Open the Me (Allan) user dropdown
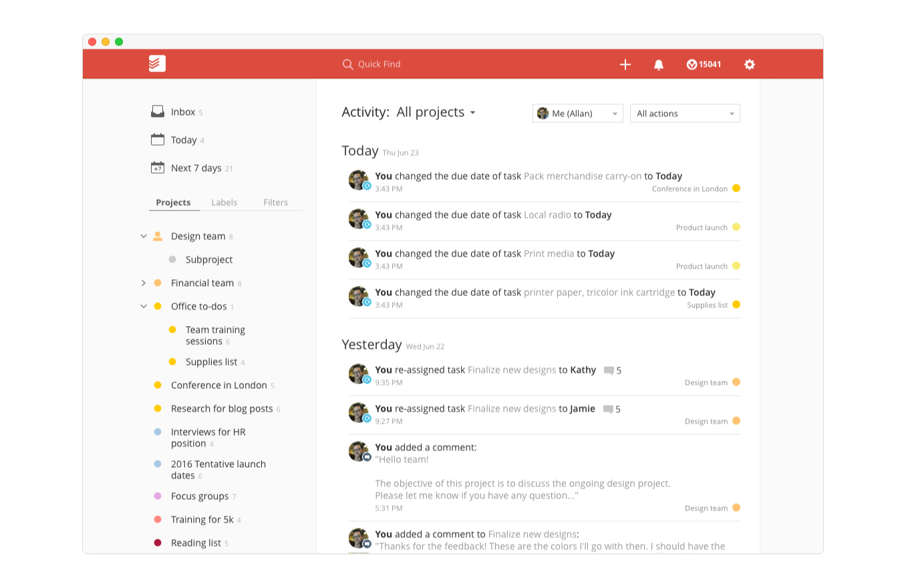Viewport: 906px width, 588px height. coord(578,114)
